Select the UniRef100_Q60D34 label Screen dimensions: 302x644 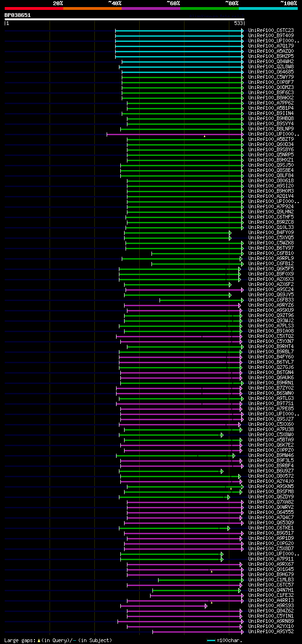point(271,145)
